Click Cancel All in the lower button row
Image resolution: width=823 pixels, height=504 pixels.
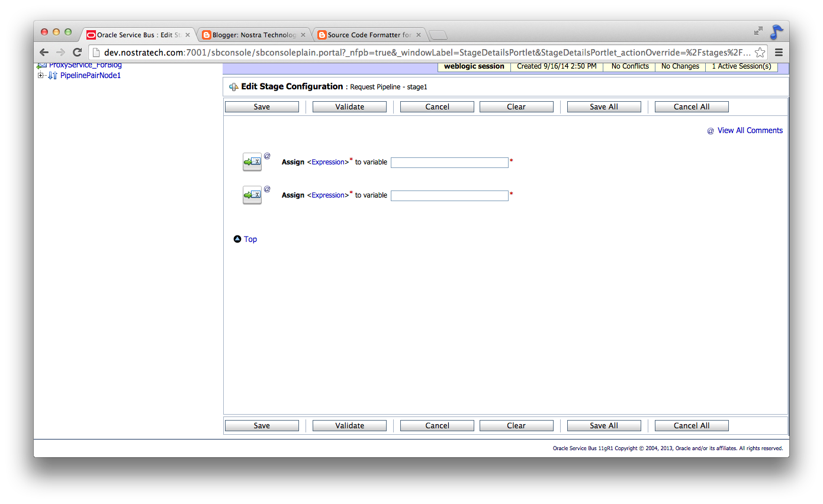tap(692, 426)
